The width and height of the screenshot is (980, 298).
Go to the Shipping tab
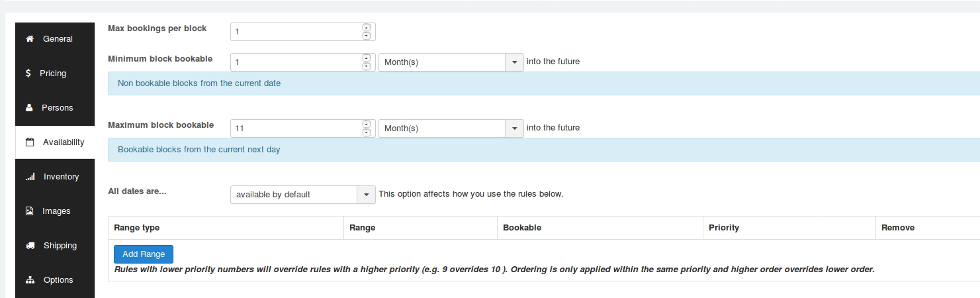click(x=60, y=246)
